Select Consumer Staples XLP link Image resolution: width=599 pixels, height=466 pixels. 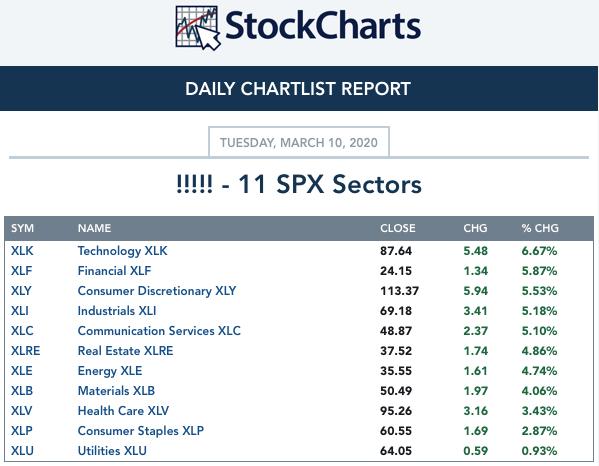click(141, 431)
